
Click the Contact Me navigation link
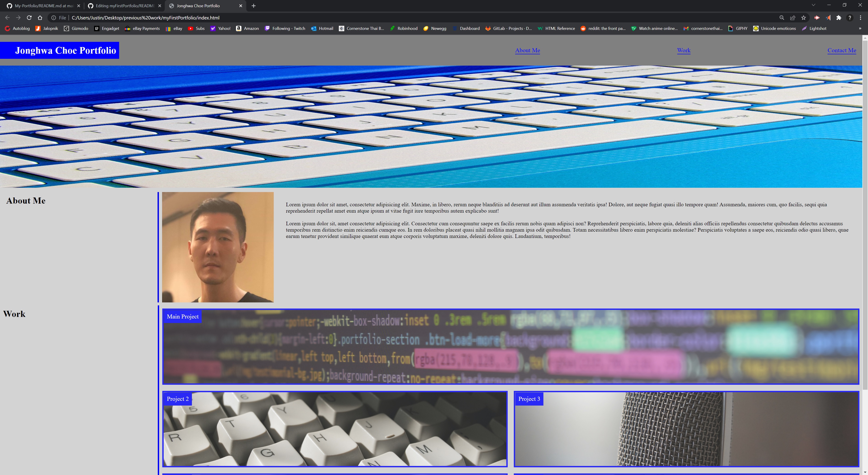pyautogui.click(x=842, y=50)
